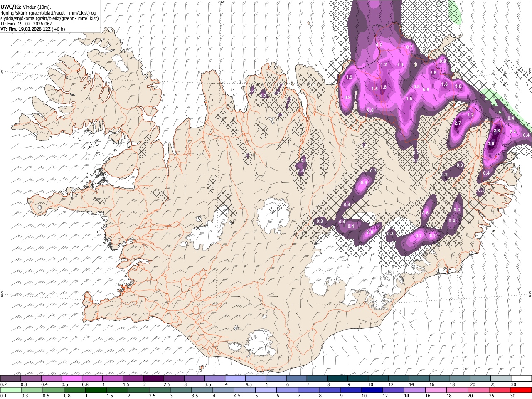Click the 1.1 precipitation value on the map
Screen dimensions: 532x399
coord(400,65)
